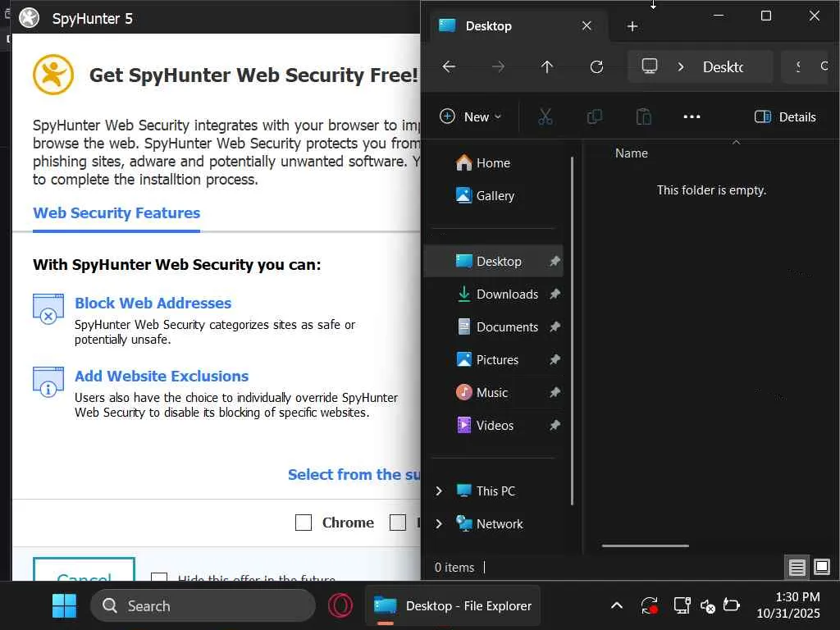
Task: Click the Cut scissors icon in Explorer toolbar
Action: pos(545,116)
